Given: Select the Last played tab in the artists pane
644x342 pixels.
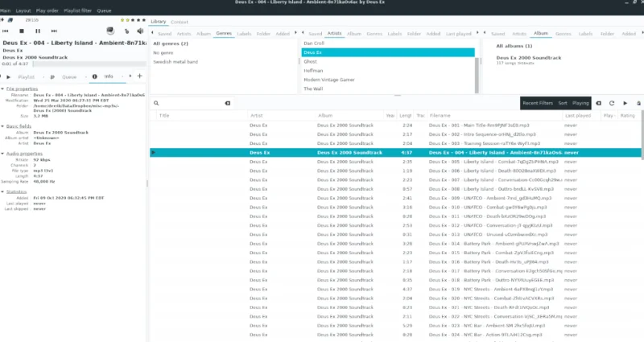Looking at the screenshot, I should [458, 34].
